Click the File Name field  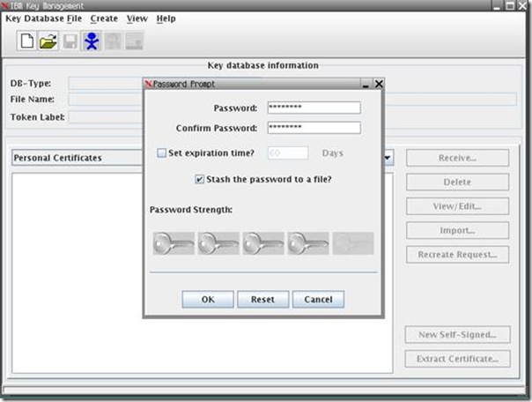(x=105, y=99)
